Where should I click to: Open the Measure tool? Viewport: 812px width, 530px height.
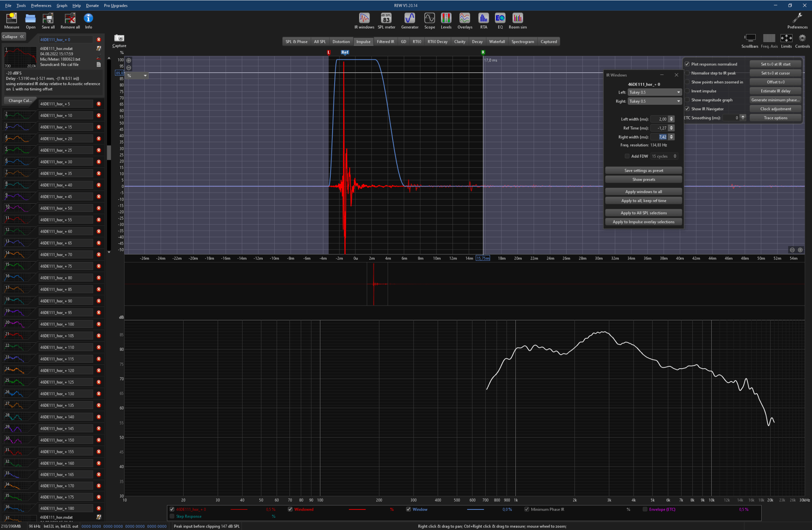[x=11, y=21]
